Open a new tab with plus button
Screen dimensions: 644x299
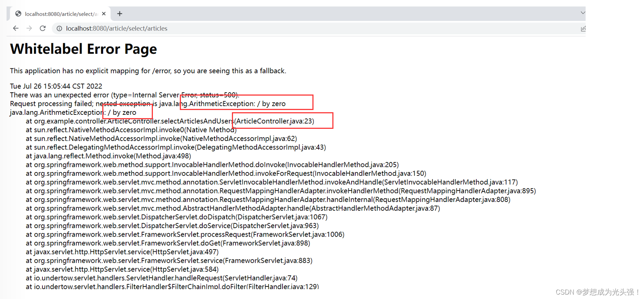point(120,14)
